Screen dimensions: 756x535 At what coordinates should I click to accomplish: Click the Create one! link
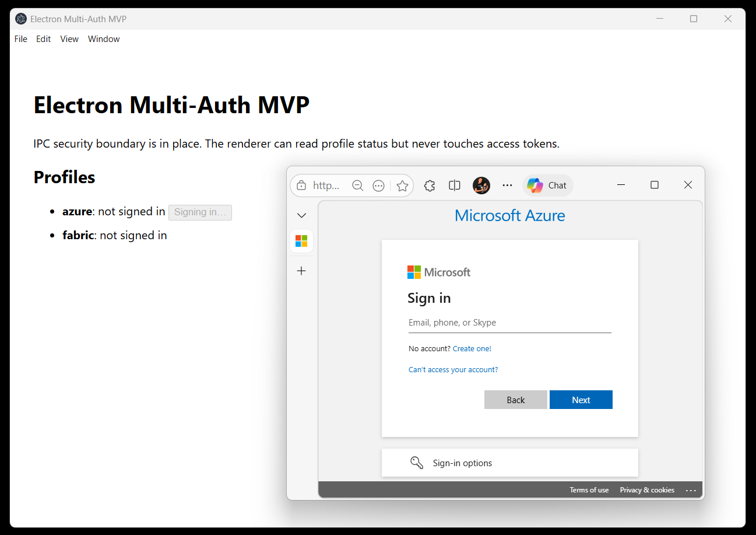[472, 349]
